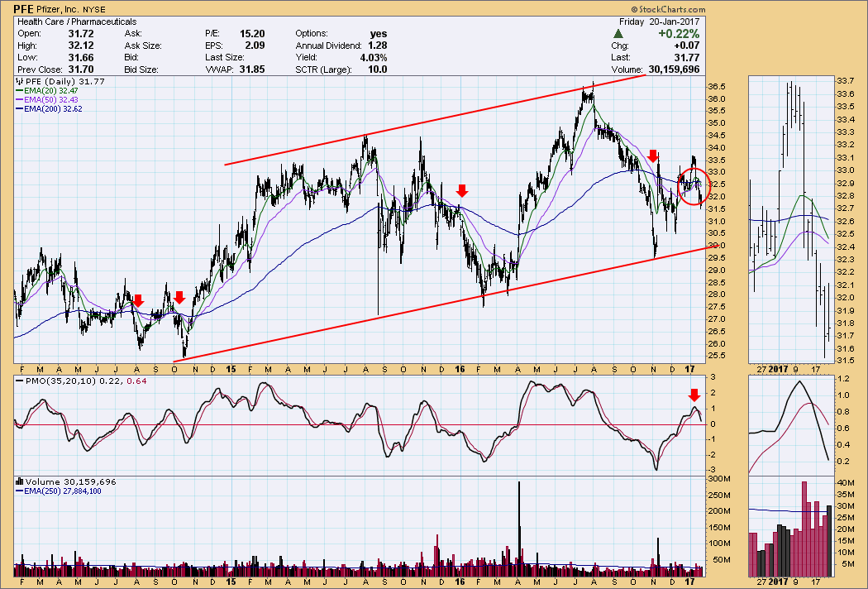
Task: Click the 36.5 price axis label
Action: [x=718, y=87]
